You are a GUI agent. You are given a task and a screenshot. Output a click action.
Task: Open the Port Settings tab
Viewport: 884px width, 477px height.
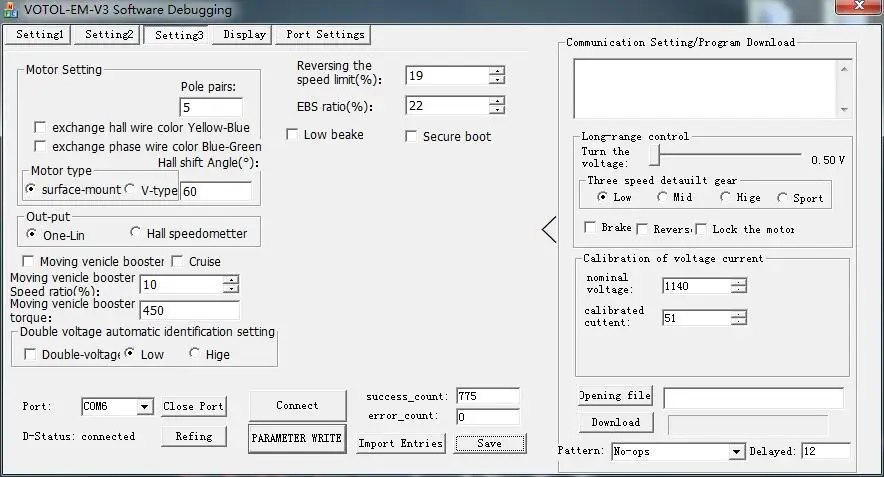pos(325,34)
